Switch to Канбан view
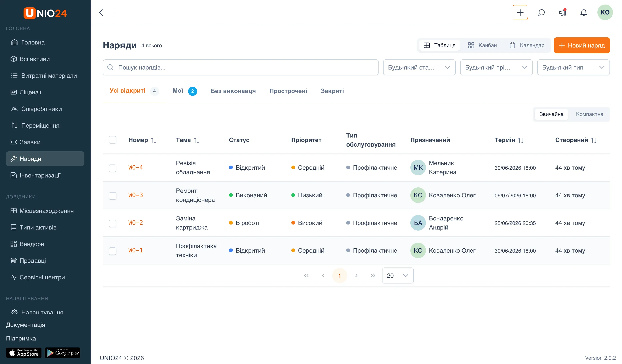Viewport: 622px width, 364px height. coord(482,45)
